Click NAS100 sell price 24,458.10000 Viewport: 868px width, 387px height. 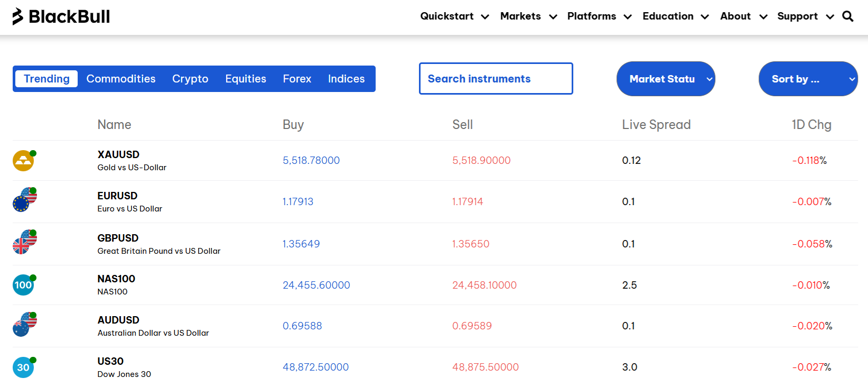(x=484, y=285)
